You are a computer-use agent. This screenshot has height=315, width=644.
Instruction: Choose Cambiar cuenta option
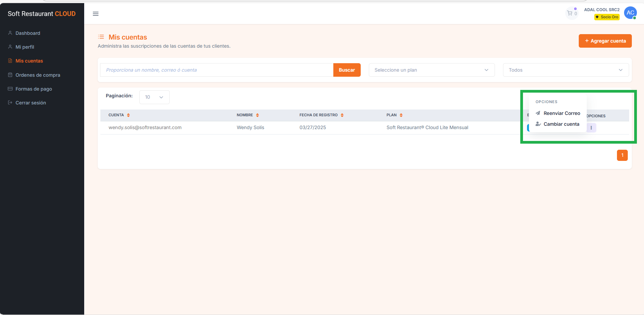click(x=558, y=124)
